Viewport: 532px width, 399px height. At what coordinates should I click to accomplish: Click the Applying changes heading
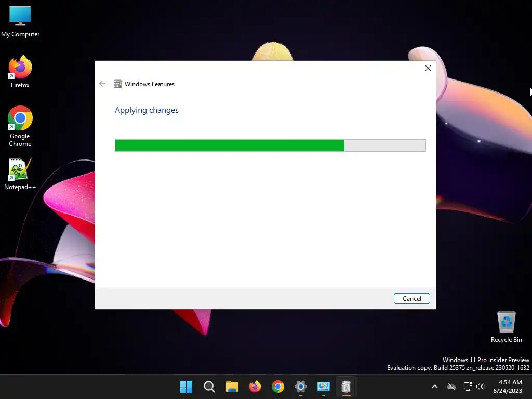point(147,110)
